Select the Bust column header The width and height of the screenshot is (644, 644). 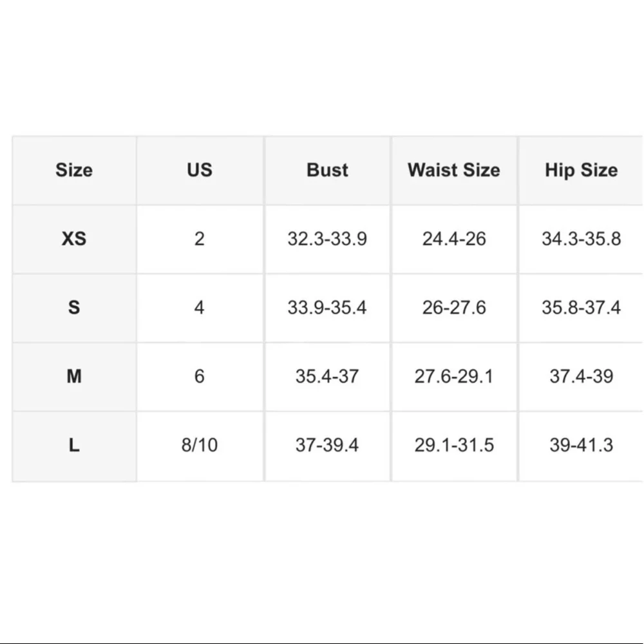[327, 170]
